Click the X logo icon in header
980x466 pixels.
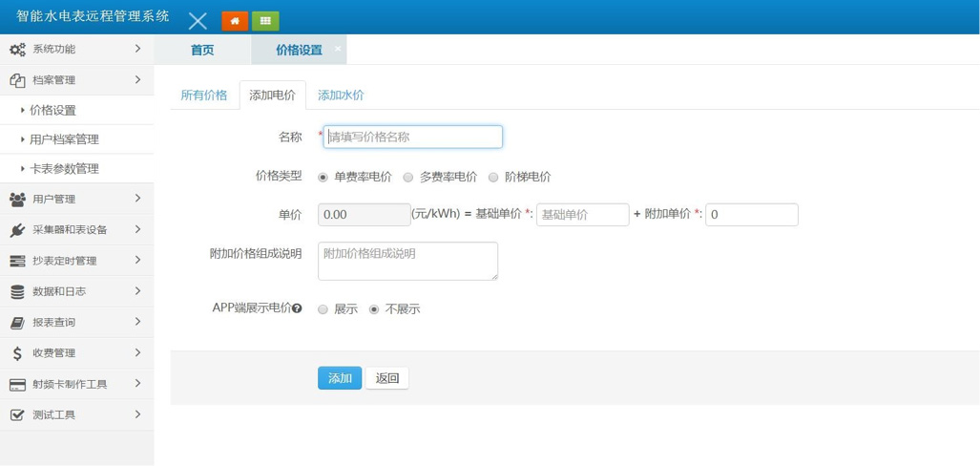click(x=198, y=21)
